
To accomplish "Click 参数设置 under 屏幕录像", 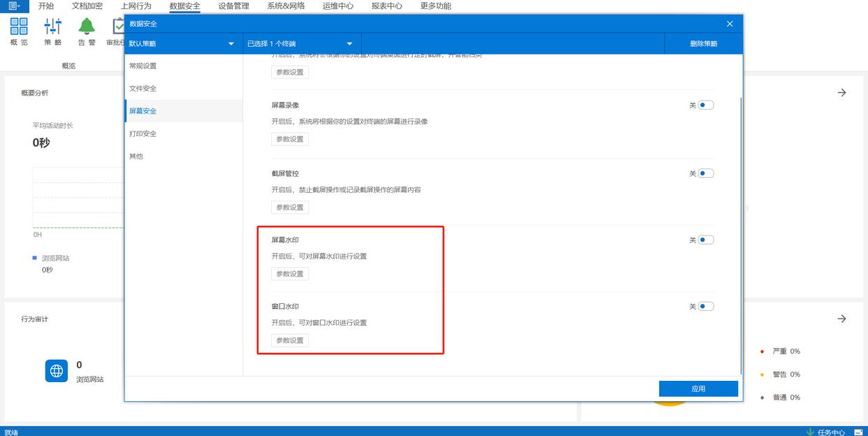I will [x=290, y=139].
